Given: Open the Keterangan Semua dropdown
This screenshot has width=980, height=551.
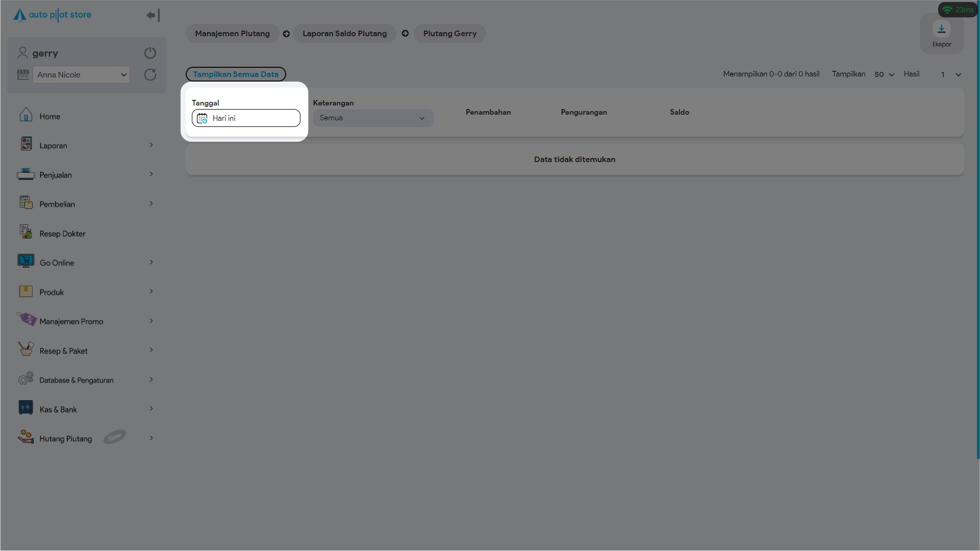Looking at the screenshot, I should point(373,118).
